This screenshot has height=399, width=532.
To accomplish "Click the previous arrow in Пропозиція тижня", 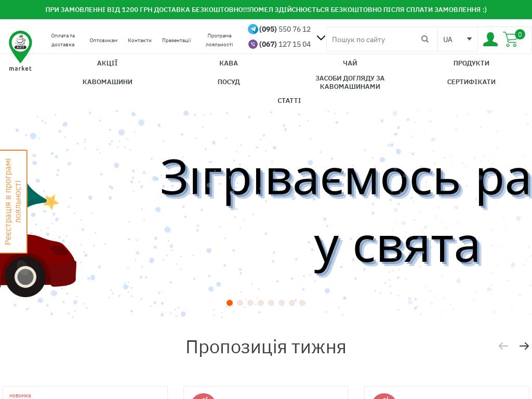I will [503, 345].
